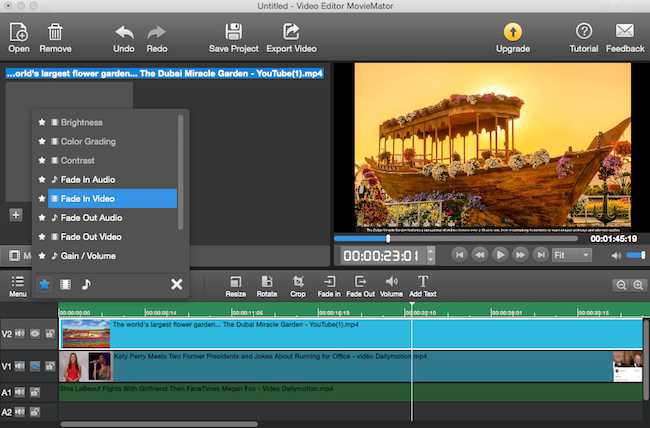Select the Katy Perry clip on V1
This screenshot has width=650, height=428.
point(351,367)
